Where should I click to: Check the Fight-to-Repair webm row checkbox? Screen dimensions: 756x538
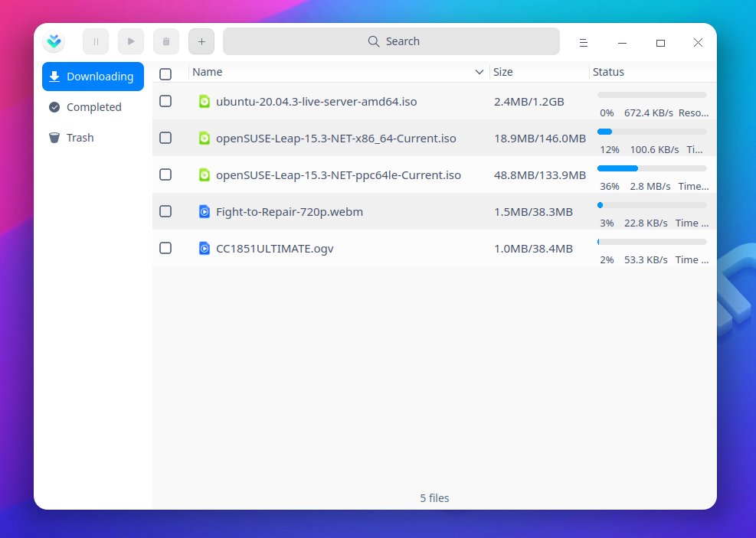165,211
